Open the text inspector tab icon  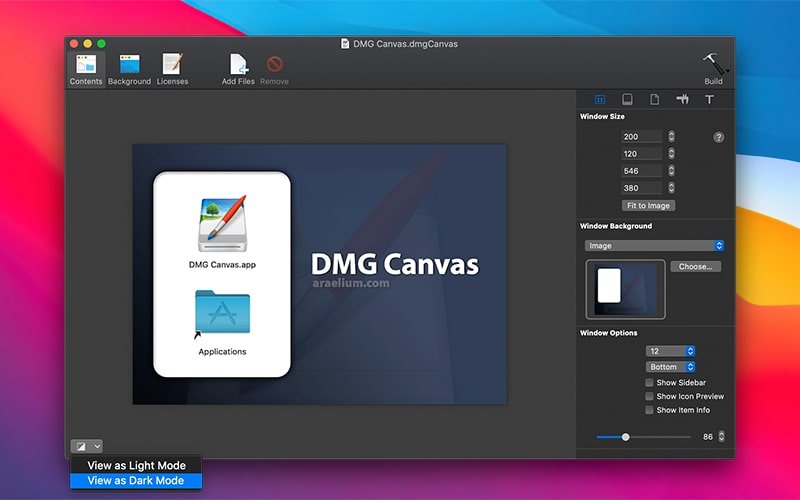tap(709, 100)
